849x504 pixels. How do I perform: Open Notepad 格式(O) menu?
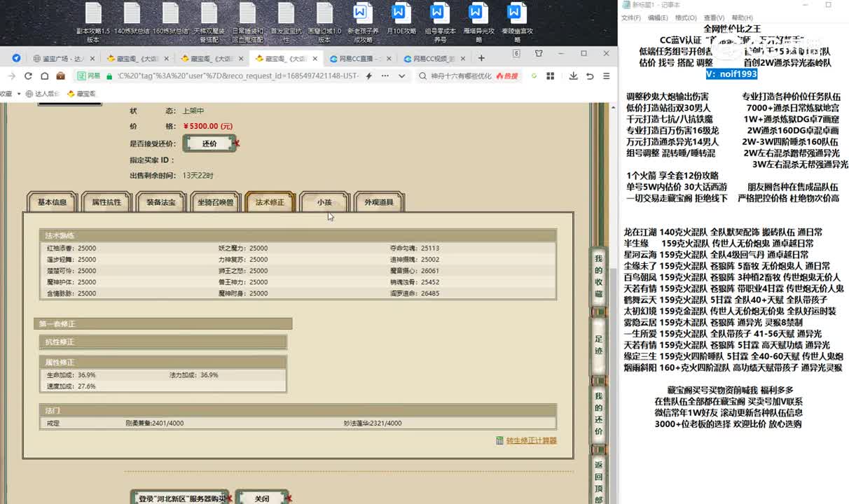coord(686,17)
